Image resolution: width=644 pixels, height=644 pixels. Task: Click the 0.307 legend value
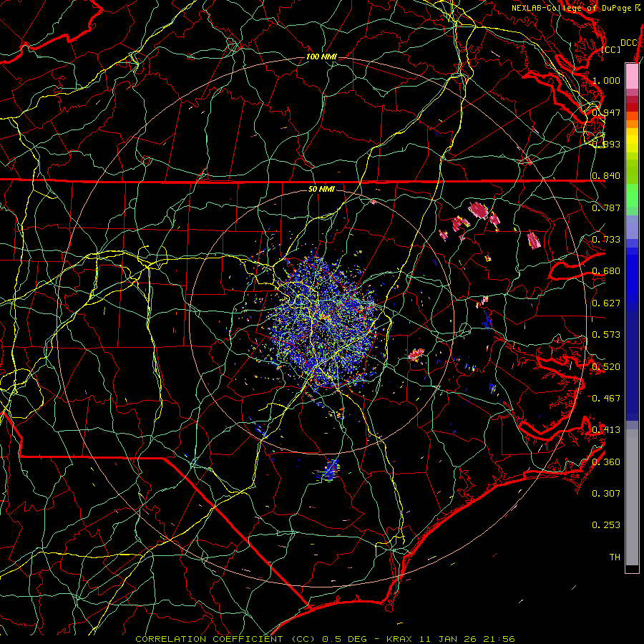coord(606,493)
